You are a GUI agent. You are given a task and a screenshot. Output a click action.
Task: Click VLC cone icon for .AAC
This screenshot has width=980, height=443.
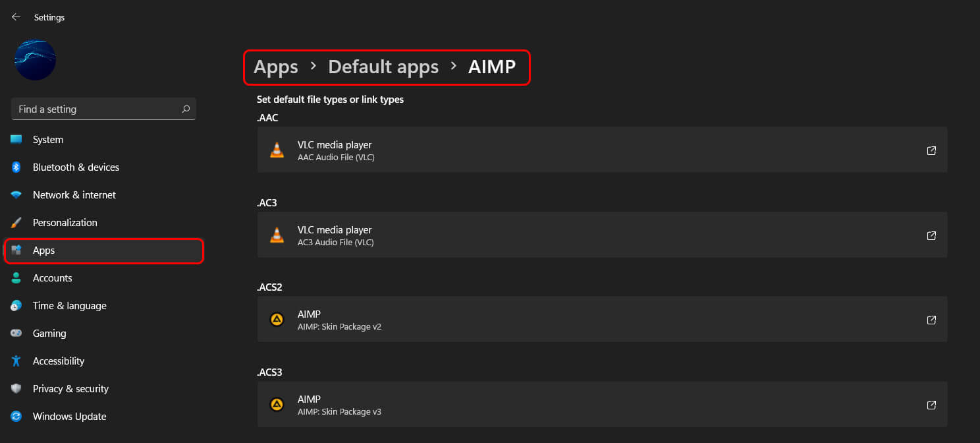pyautogui.click(x=277, y=150)
